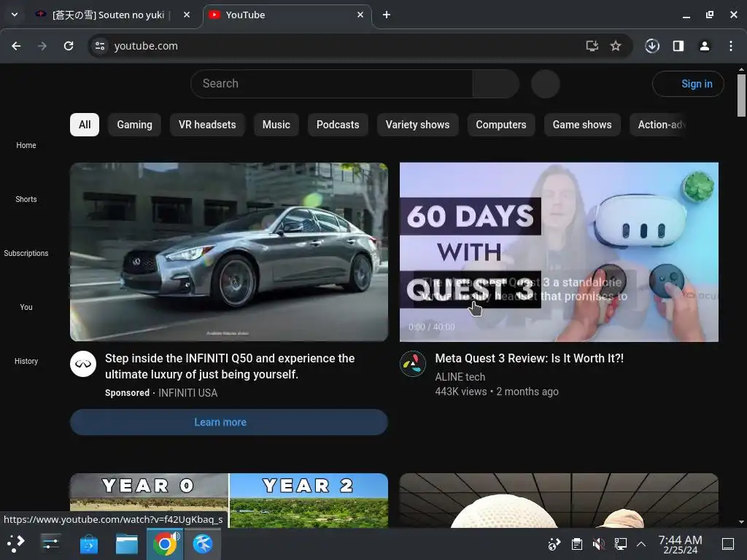Expand hidden system tray icons arrow
This screenshot has width=747, height=560.
pyautogui.click(x=641, y=544)
